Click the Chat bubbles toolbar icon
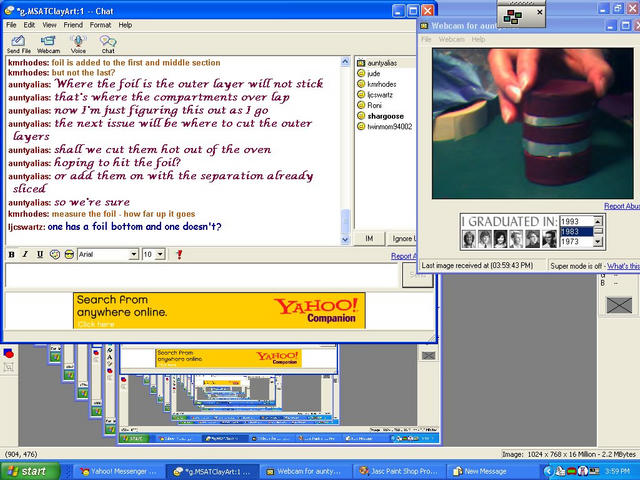640x480 pixels. [108, 44]
